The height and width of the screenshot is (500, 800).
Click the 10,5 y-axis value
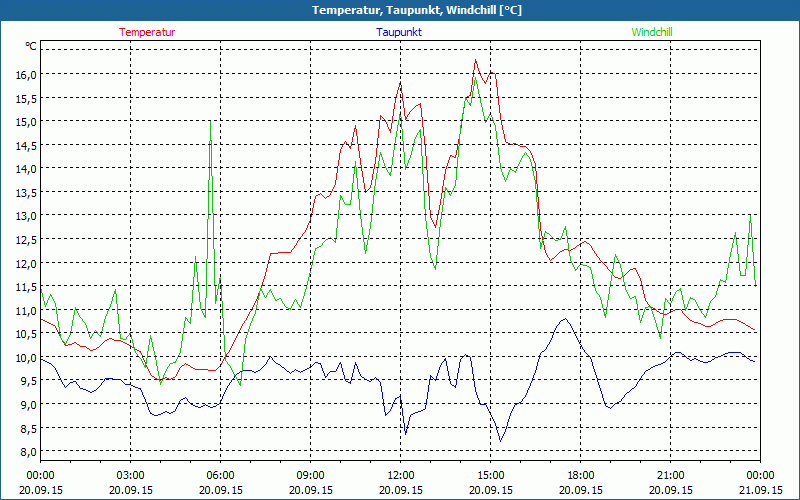27,334
